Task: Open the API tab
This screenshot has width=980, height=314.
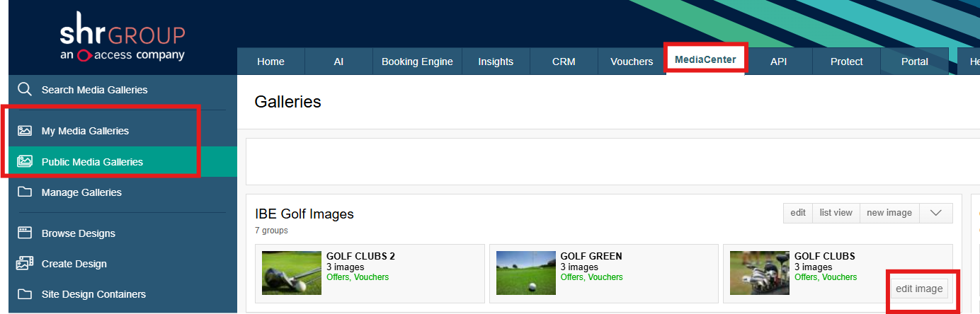Action: 779,62
